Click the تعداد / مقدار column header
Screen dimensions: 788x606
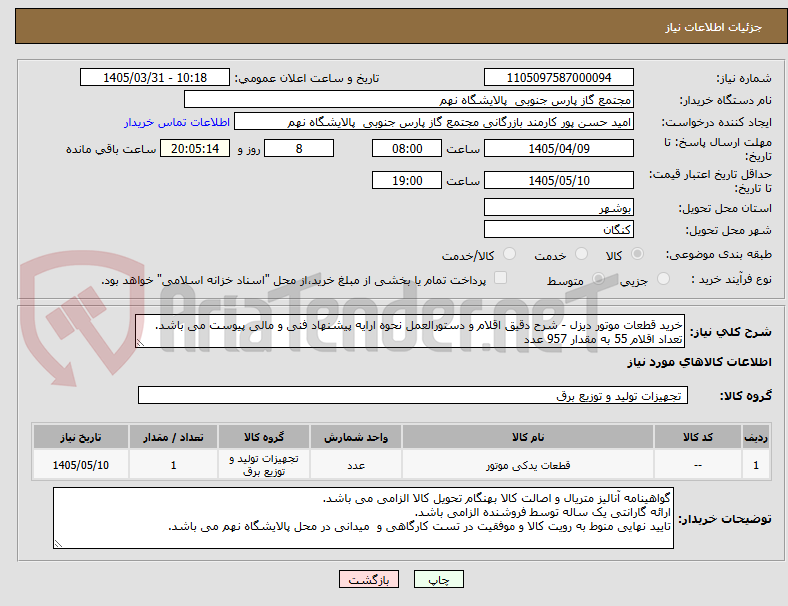pyautogui.click(x=173, y=437)
